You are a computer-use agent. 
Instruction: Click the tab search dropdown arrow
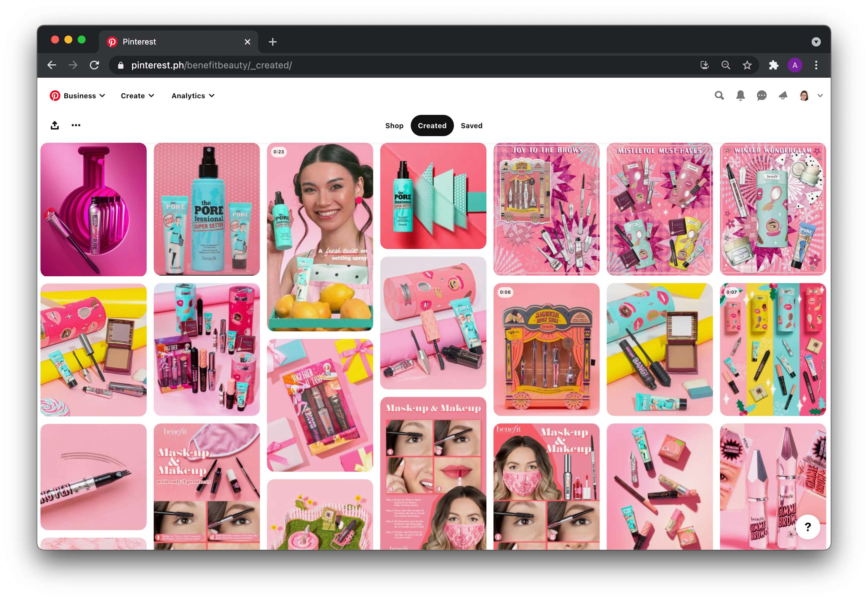(x=816, y=42)
